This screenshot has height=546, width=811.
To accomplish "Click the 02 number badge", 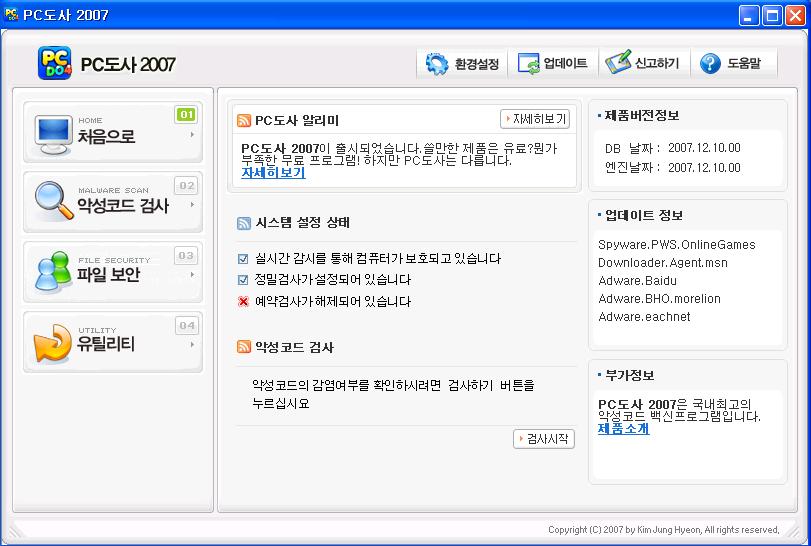I will pos(186,185).
